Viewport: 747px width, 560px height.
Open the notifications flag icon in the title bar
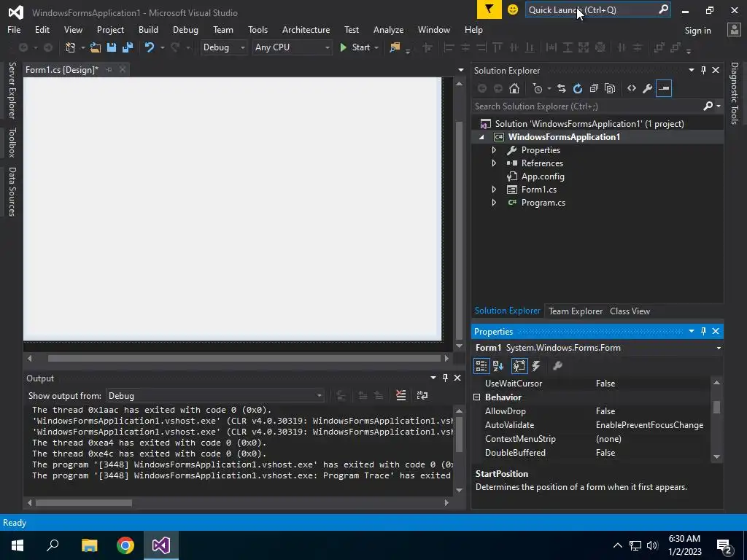pyautogui.click(x=489, y=9)
